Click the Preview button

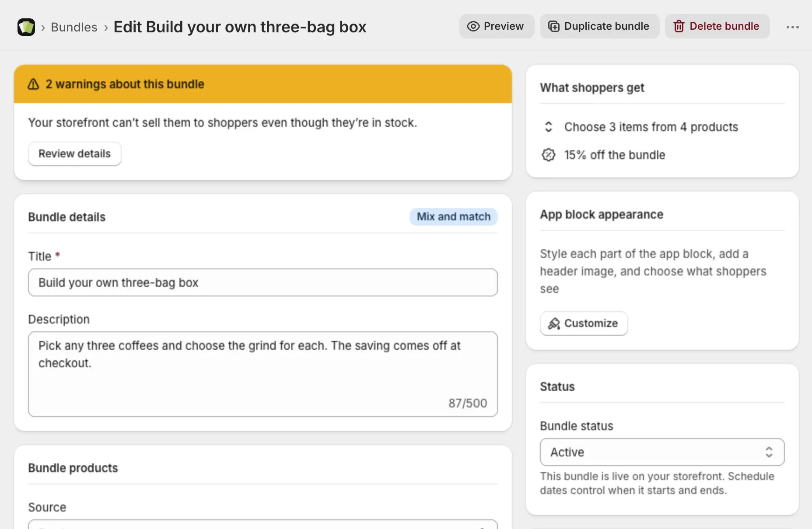tap(497, 26)
